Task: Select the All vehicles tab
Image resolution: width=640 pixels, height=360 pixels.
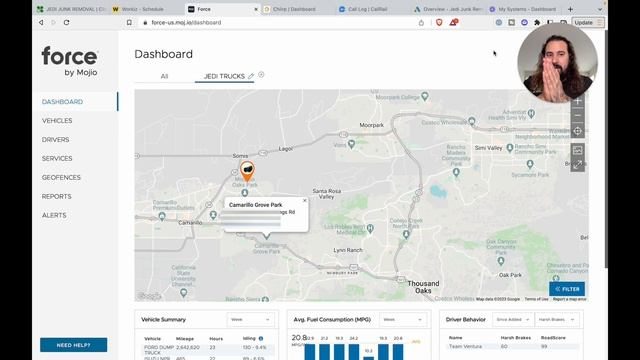Action: click(164, 76)
